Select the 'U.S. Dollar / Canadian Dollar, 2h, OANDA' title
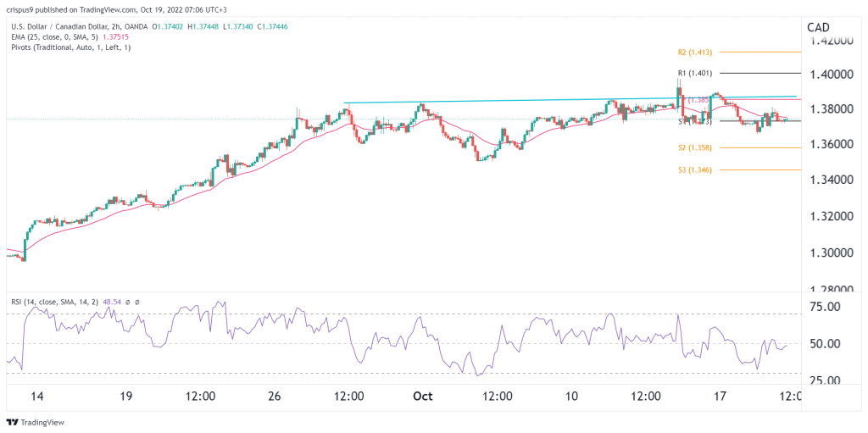 (79, 26)
